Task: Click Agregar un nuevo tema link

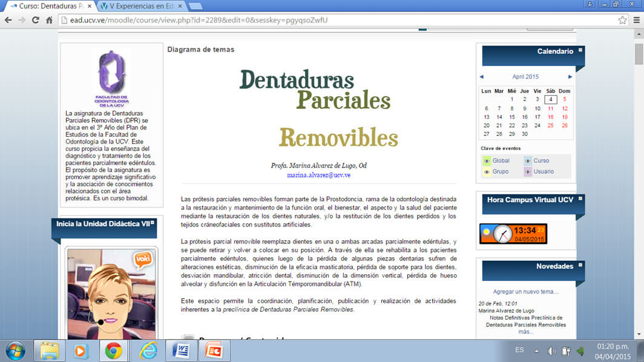Action: pyautogui.click(x=525, y=292)
